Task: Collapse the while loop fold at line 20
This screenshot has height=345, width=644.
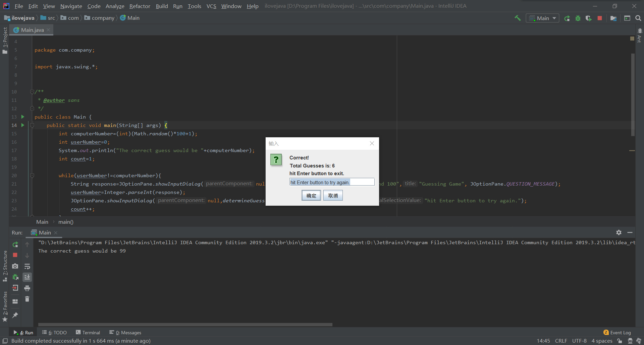Action: [x=32, y=176]
